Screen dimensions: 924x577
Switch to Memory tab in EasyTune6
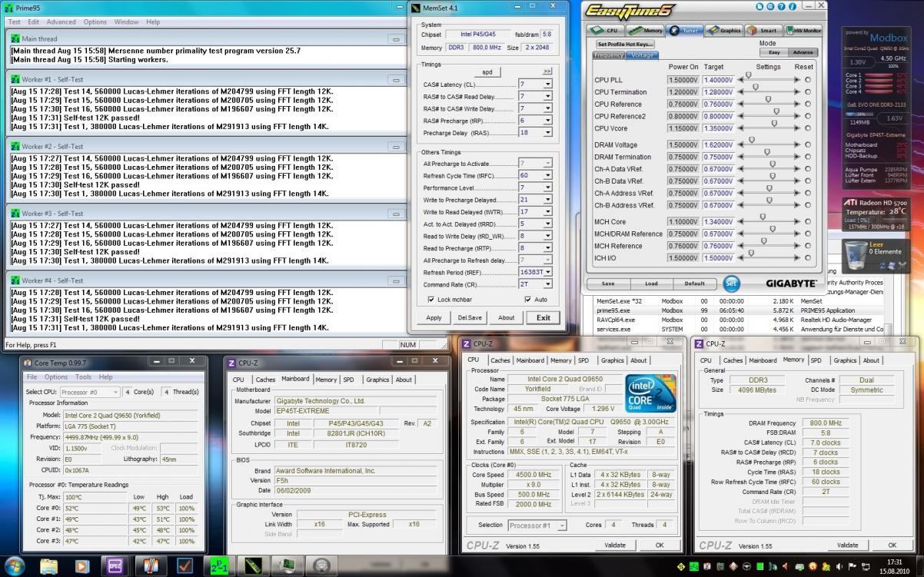(x=644, y=30)
